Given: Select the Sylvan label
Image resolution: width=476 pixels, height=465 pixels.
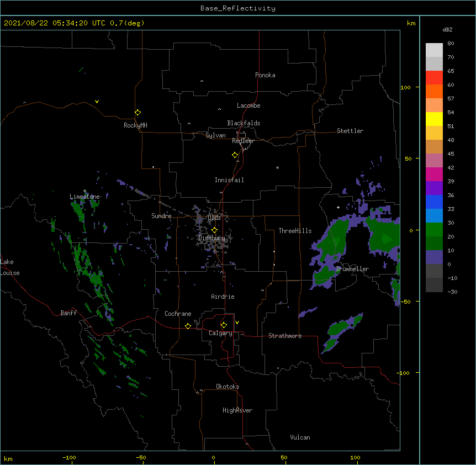Looking at the screenshot, I should click(215, 135).
